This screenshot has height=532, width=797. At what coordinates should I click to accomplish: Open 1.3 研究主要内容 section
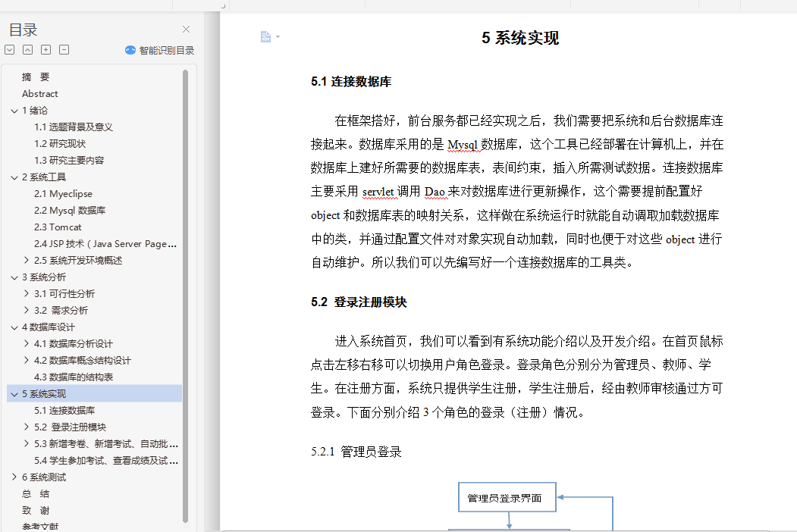coord(69,161)
